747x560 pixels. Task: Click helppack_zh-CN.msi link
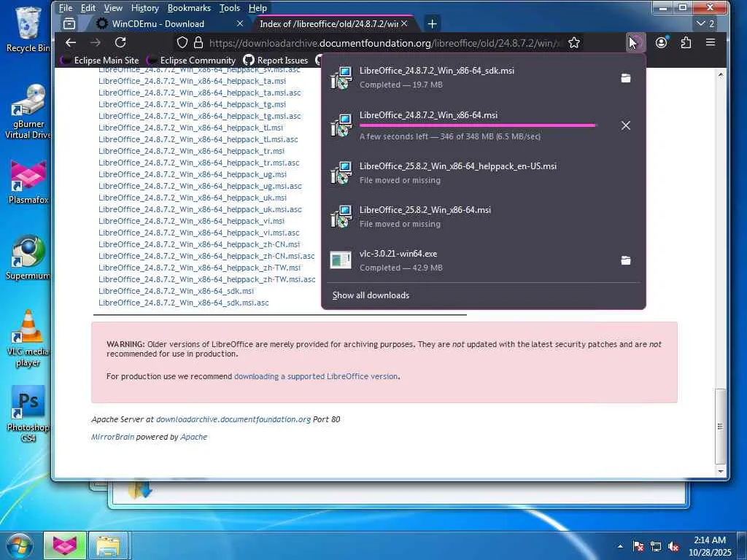(199, 244)
